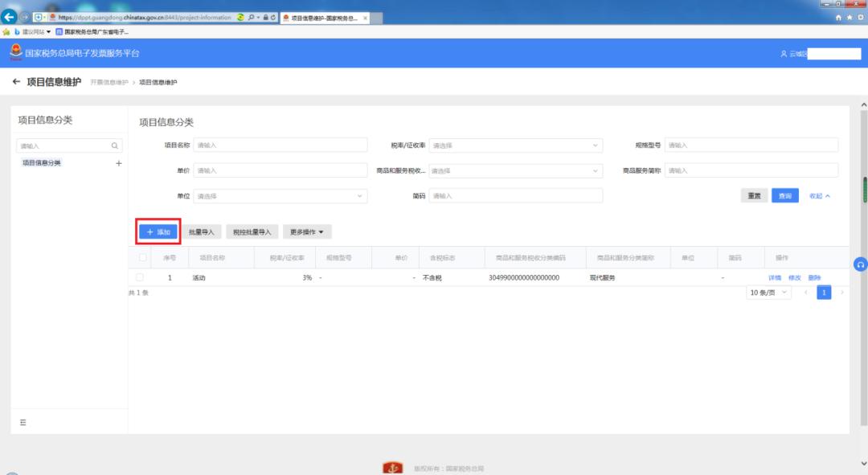Tick the checkbox for row 活动

pyautogui.click(x=140, y=277)
